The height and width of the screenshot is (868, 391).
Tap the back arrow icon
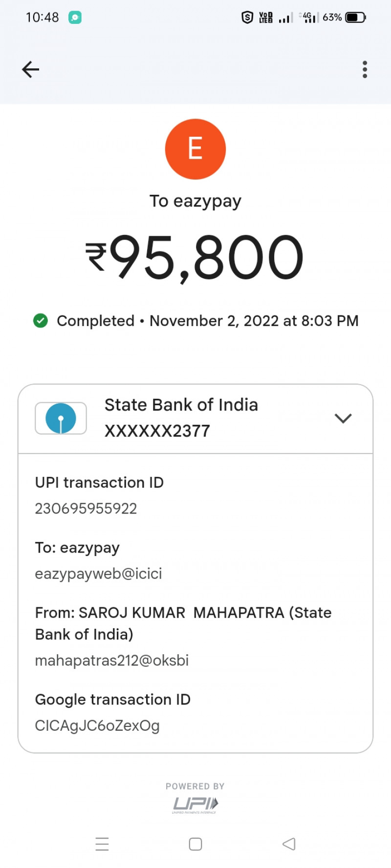tap(30, 69)
